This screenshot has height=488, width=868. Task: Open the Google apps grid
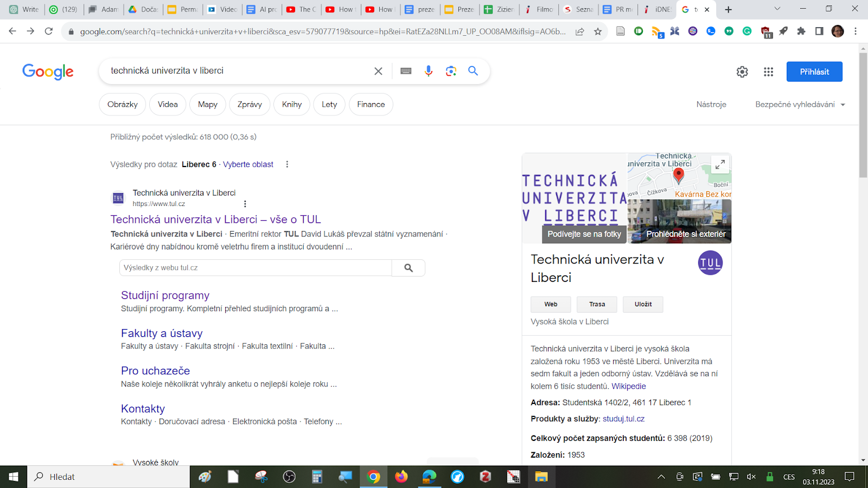pyautogui.click(x=768, y=72)
